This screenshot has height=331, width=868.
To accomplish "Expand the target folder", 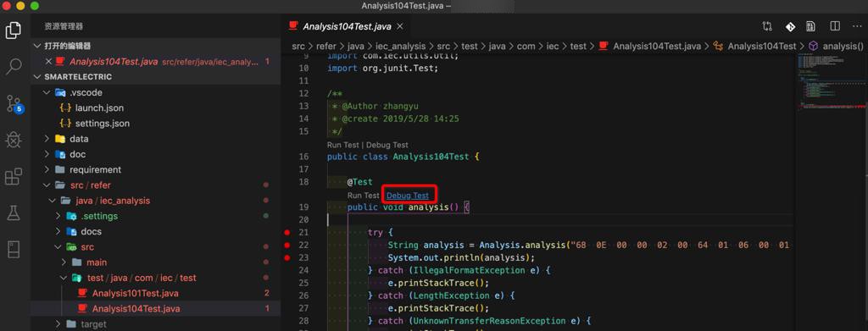I will click(x=58, y=324).
